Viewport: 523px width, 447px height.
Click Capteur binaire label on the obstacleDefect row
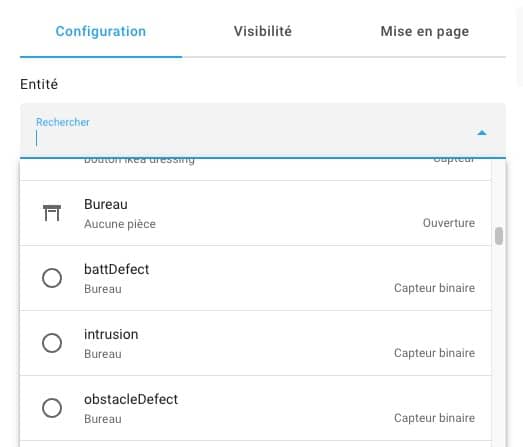click(434, 418)
